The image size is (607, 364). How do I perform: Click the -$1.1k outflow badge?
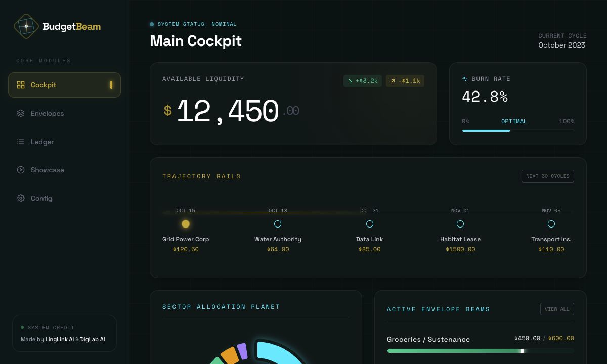[405, 81]
